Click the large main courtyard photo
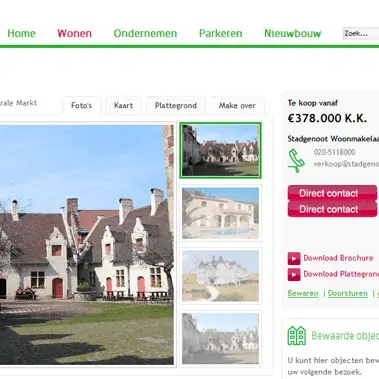Screen dimensions: 379x379 (x=87, y=245)
